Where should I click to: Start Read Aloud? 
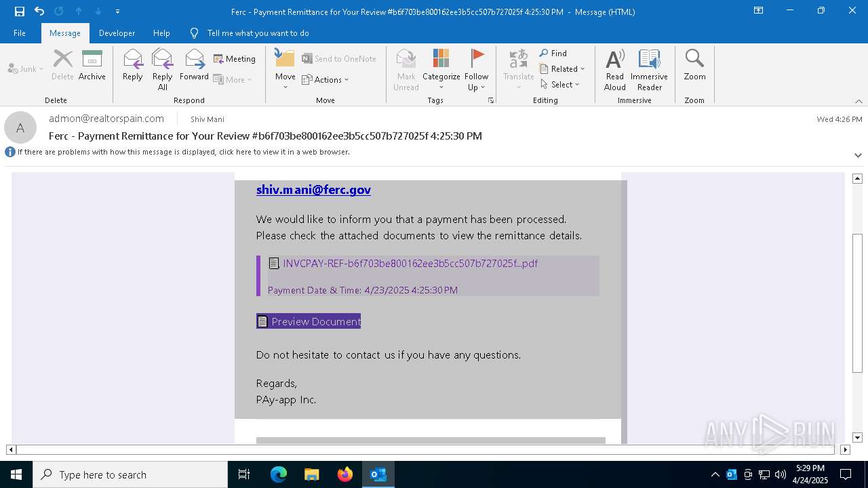(x=615, y=69)
